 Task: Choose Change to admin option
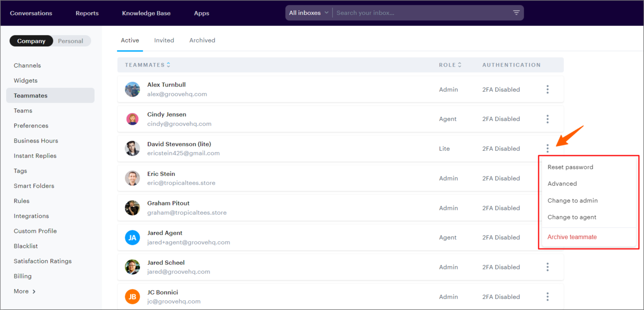(x=573, y=201)
